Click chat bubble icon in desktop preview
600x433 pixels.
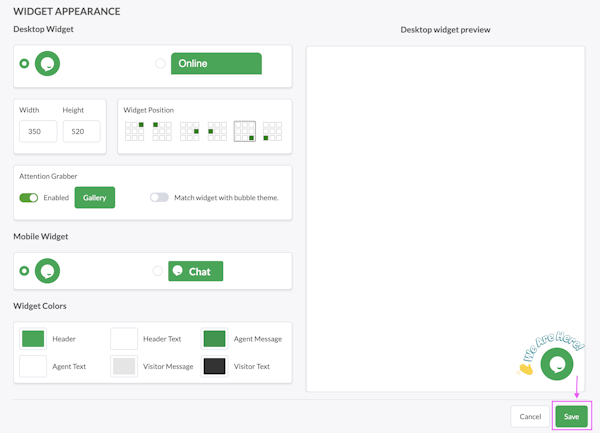coord(554,365)
